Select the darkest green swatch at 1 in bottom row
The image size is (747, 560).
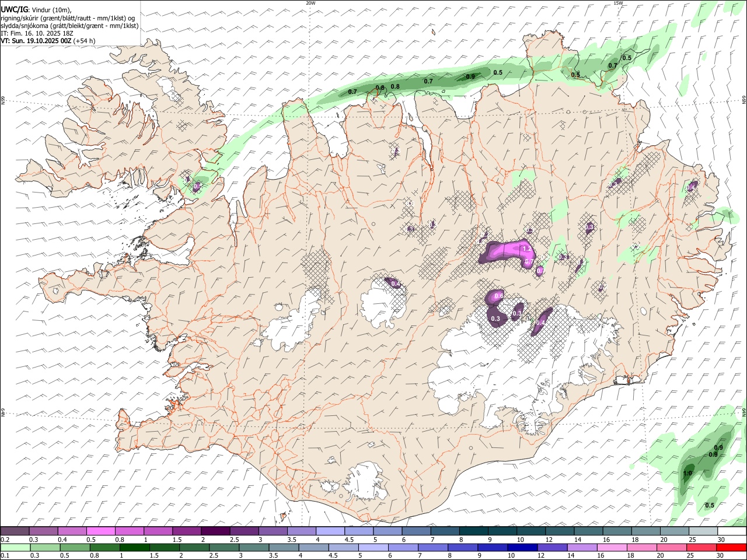point(134,547)
